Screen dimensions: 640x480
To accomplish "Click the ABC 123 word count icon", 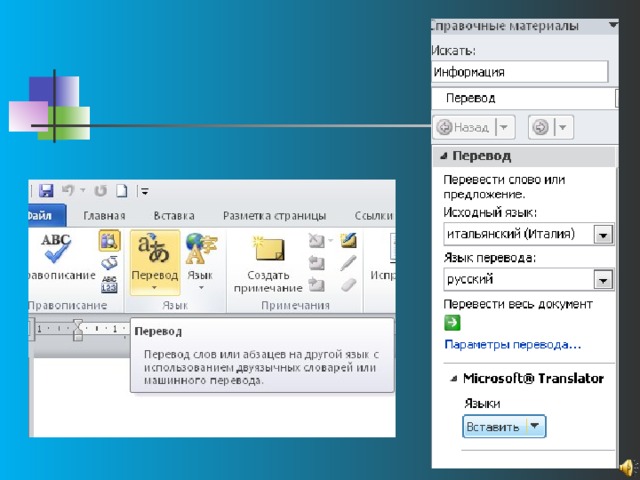I will click(109, 284).
